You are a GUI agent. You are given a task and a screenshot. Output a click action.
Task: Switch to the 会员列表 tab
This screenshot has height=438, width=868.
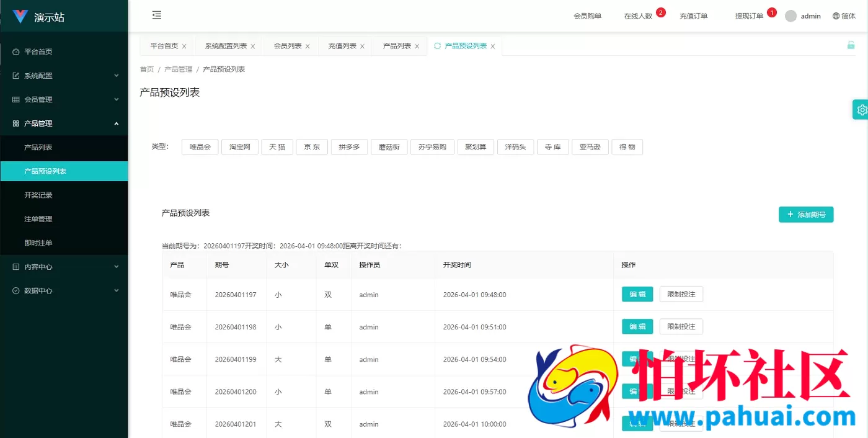pos(288,46)
